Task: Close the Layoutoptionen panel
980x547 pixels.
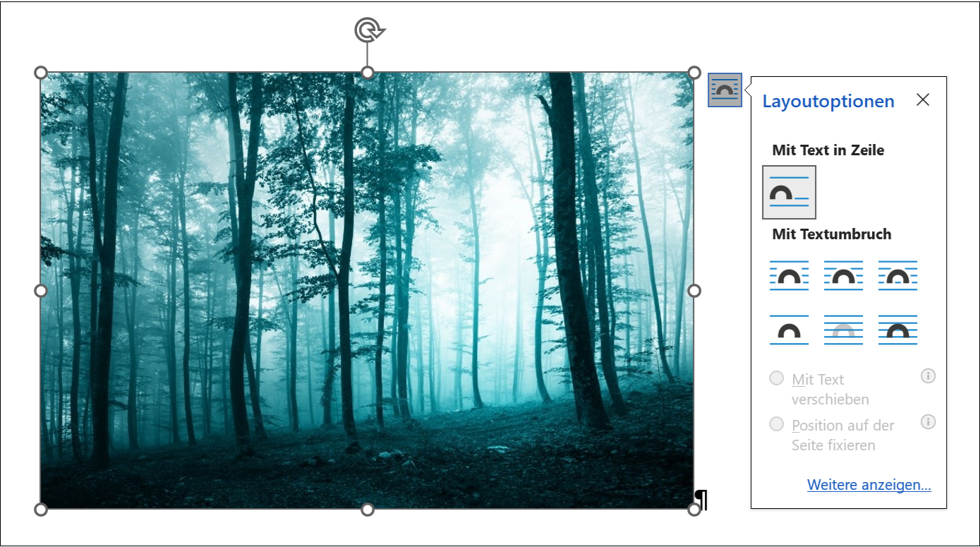Action: (923, 100)
